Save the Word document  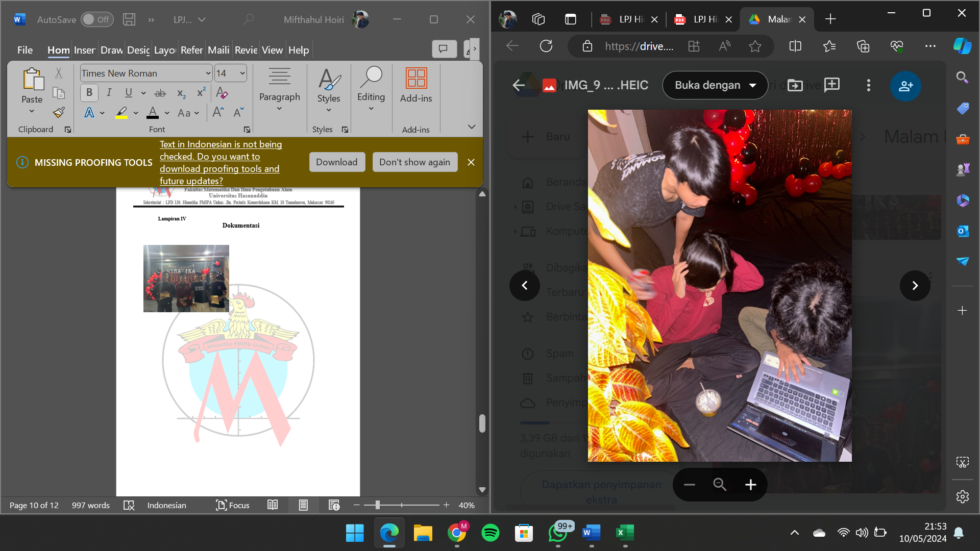click(x=129, y=19)
